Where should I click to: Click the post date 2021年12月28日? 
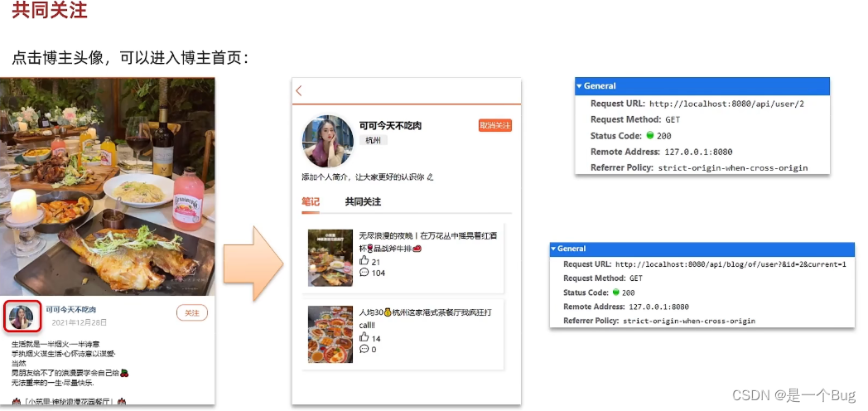[80, 322]
